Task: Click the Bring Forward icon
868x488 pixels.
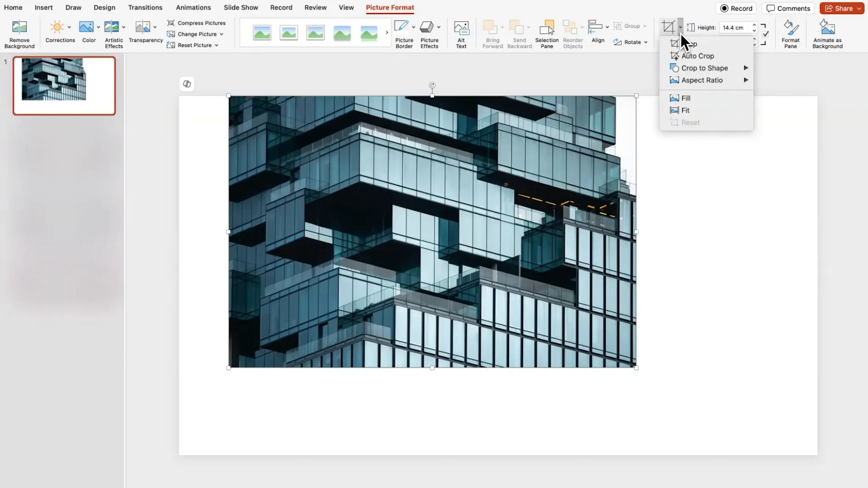Action: [x=490, y=28]
